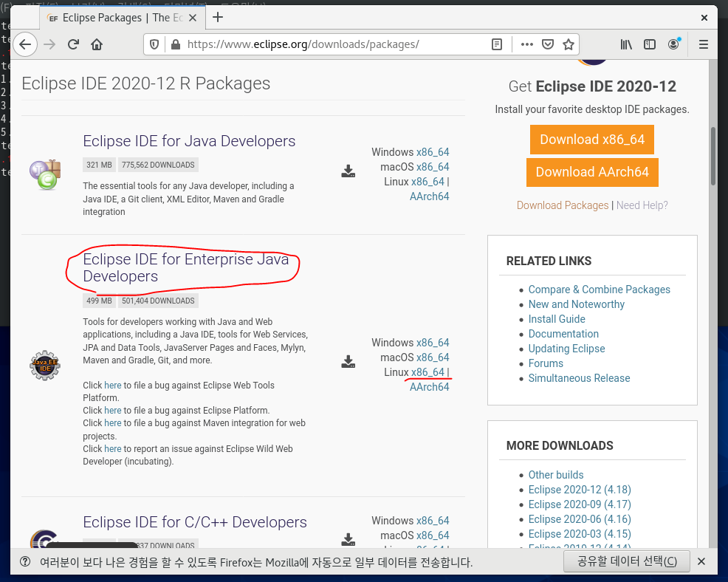Image resolution: width=728 pixels, height=582 pixels.
Task: Open the Need Help? link
Action: [x=642, y=205]
